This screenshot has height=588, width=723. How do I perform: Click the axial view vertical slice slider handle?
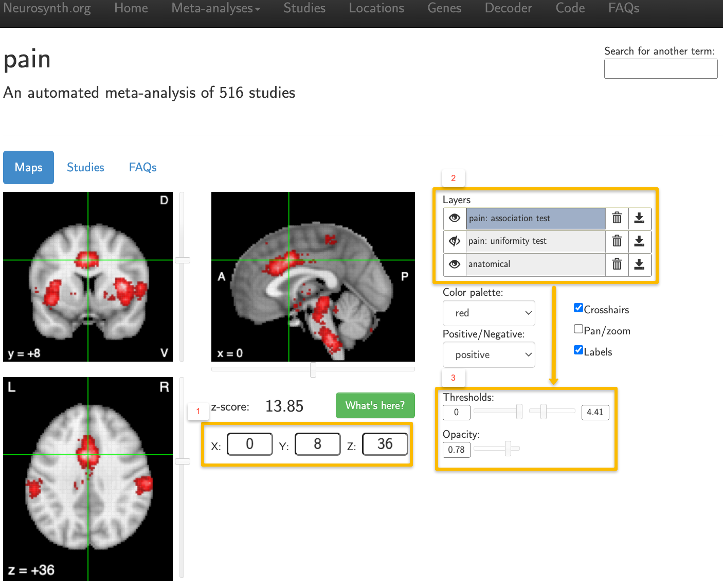click(183, 461)
